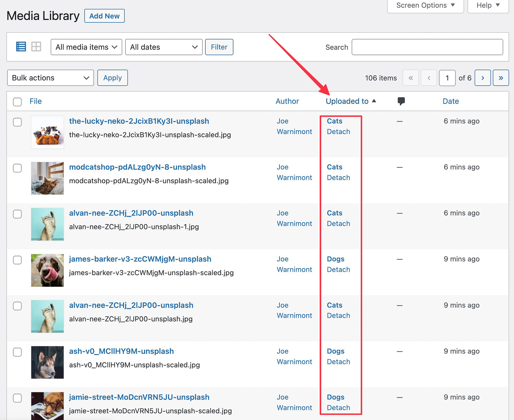Select all media items checkbox
The width and height of the screenshot is (514, 420).
[17, 102]
